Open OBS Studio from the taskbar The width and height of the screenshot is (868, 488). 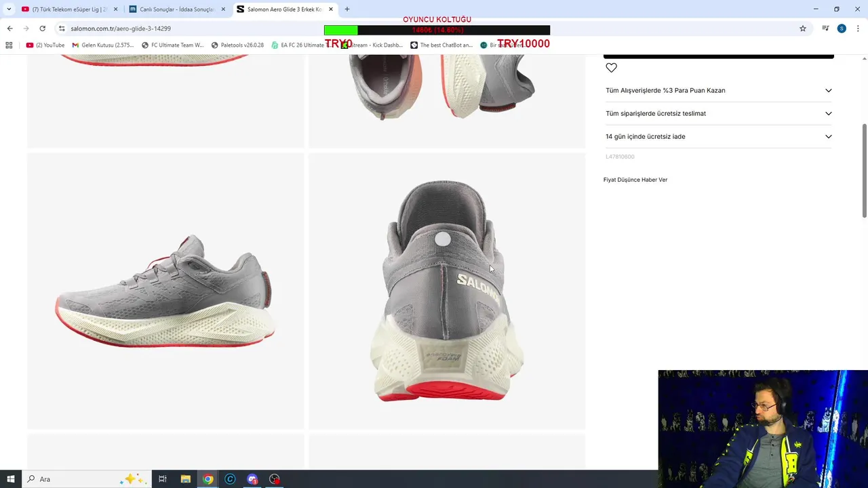coord(275,479)
